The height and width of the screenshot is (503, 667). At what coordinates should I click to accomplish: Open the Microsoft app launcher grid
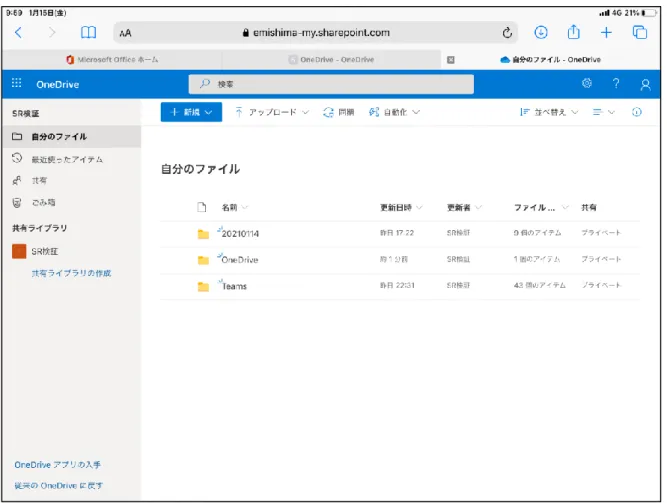[17, 83]
